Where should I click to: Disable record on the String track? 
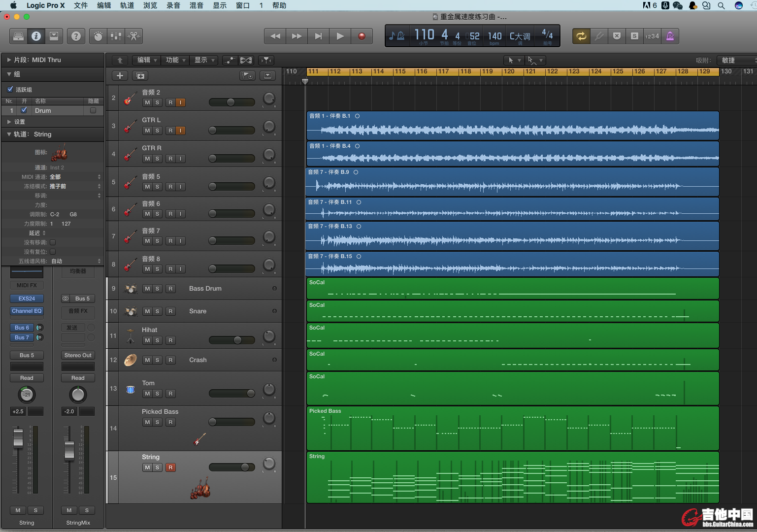tap(170, 467)
